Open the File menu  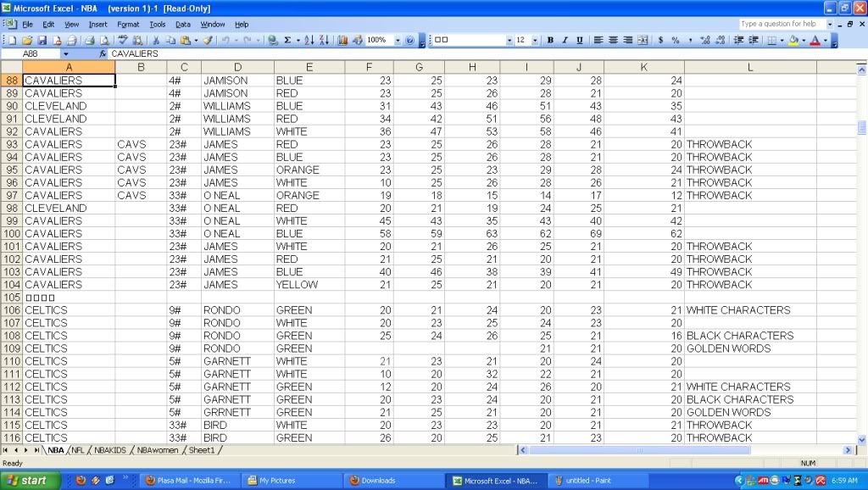pyautogui.click(x=27, y=25)
